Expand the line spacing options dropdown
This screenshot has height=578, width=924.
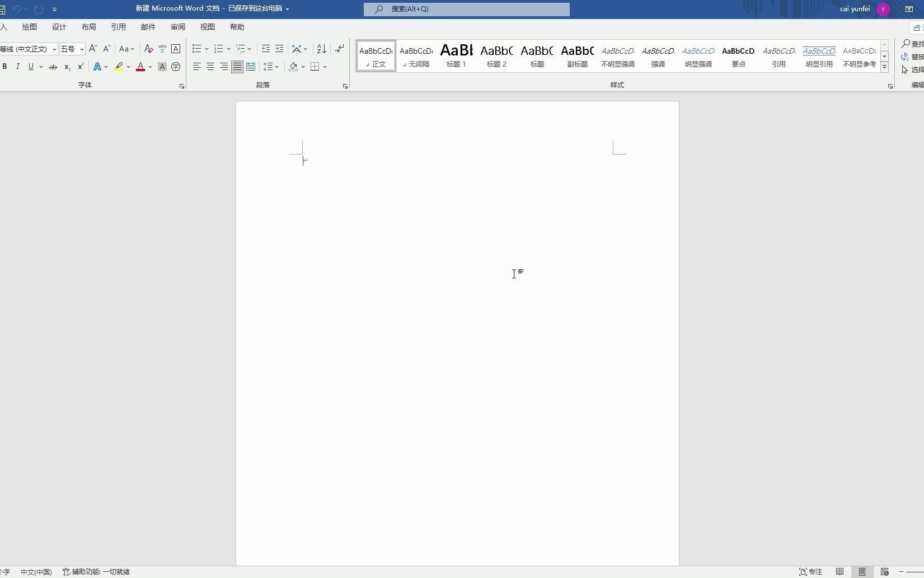(x=277, y=67)
